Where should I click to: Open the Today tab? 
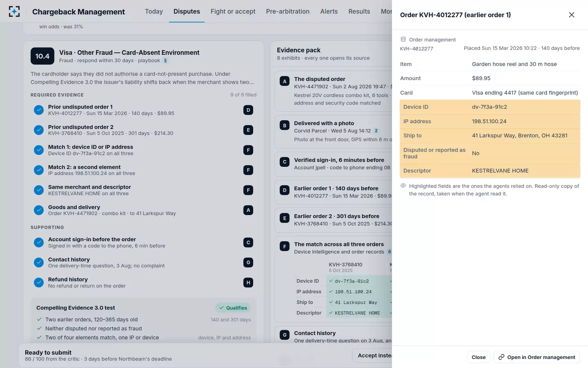tap(154, 11)
